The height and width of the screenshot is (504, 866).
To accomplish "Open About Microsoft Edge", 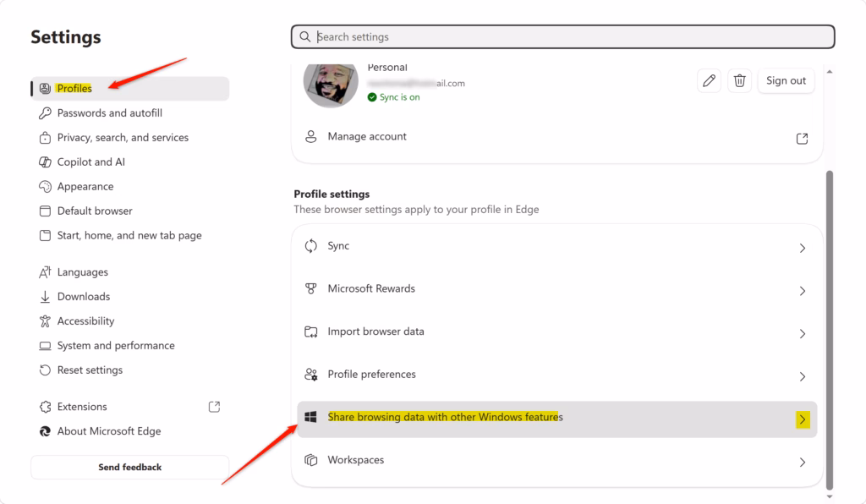I will tap(129, 431).
